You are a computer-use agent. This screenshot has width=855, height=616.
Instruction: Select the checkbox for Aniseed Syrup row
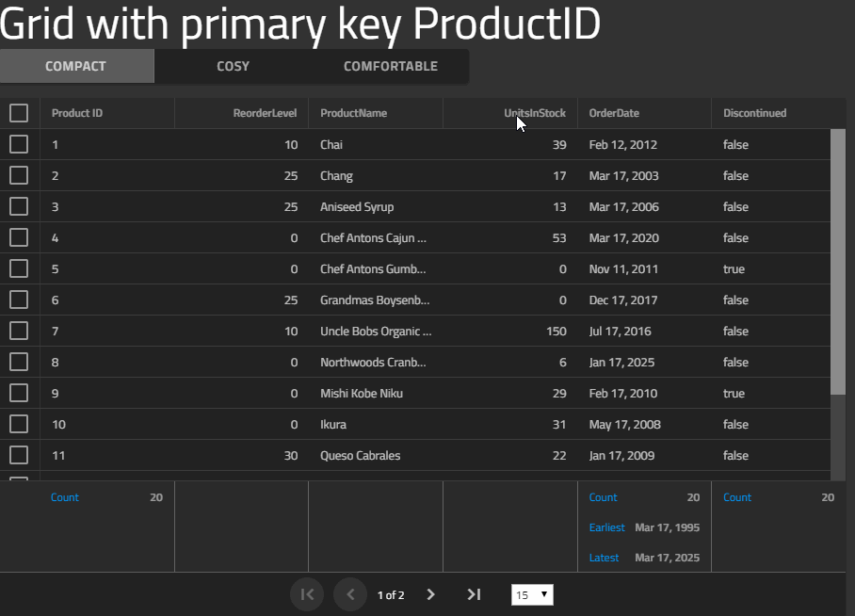[19, 206]
